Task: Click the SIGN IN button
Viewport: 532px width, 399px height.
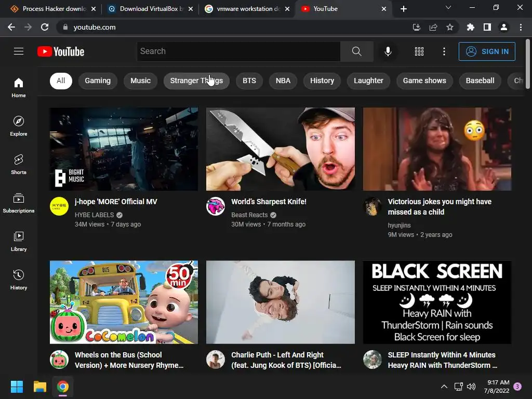Action: pos(486,51)
